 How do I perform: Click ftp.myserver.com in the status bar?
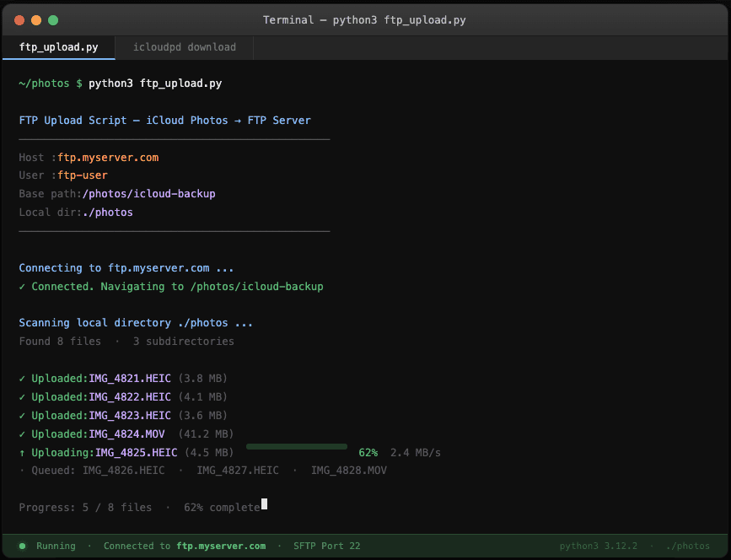221,546
